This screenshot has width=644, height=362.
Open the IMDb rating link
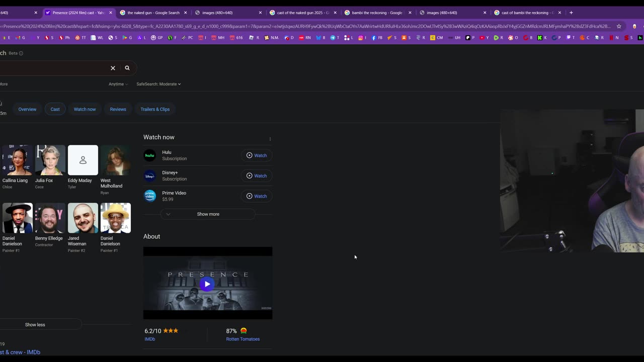click(x=149, y=339)
